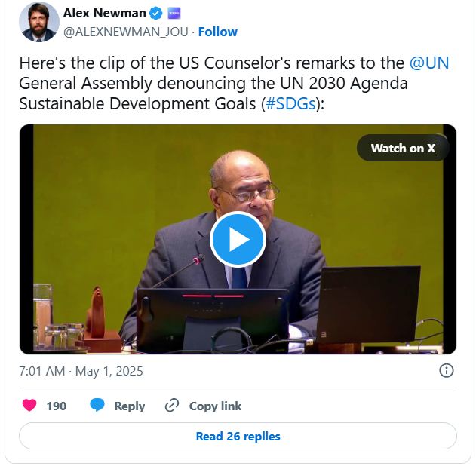This screenshot has width=476, height=466.
Task: Open the #SDGs hashtag link
Action: (x=291, y=104)
